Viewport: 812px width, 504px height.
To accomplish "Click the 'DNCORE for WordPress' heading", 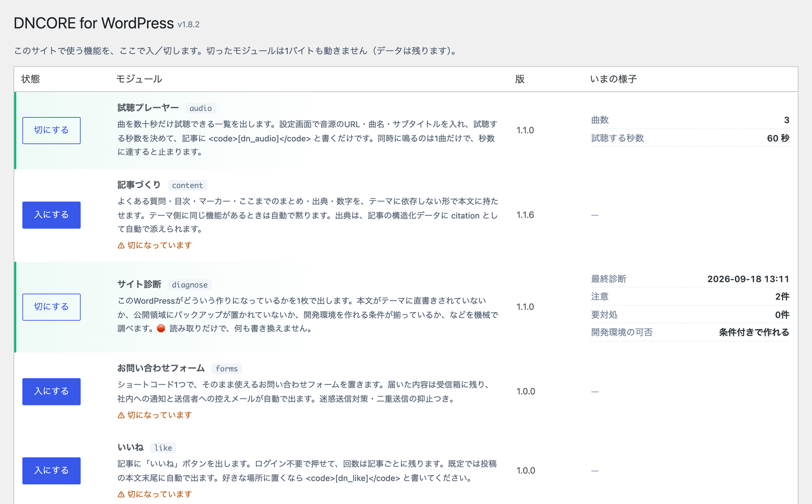I will (x=94, y=23).
